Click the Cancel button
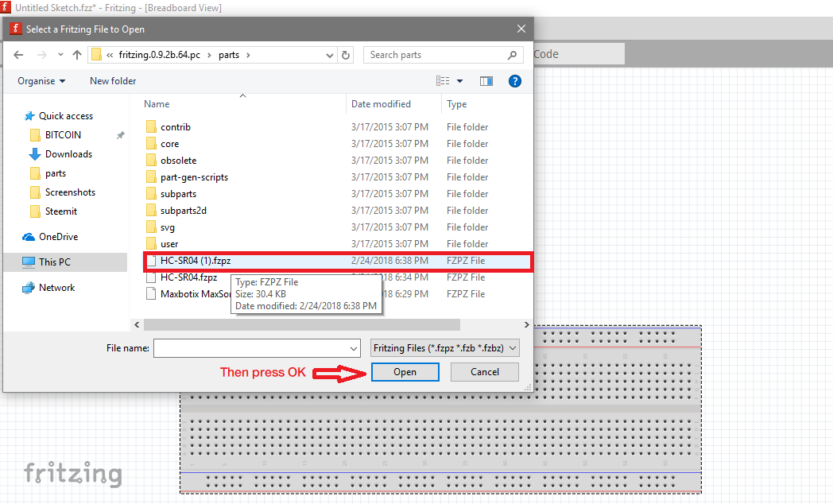 click(x=484, y=371)
